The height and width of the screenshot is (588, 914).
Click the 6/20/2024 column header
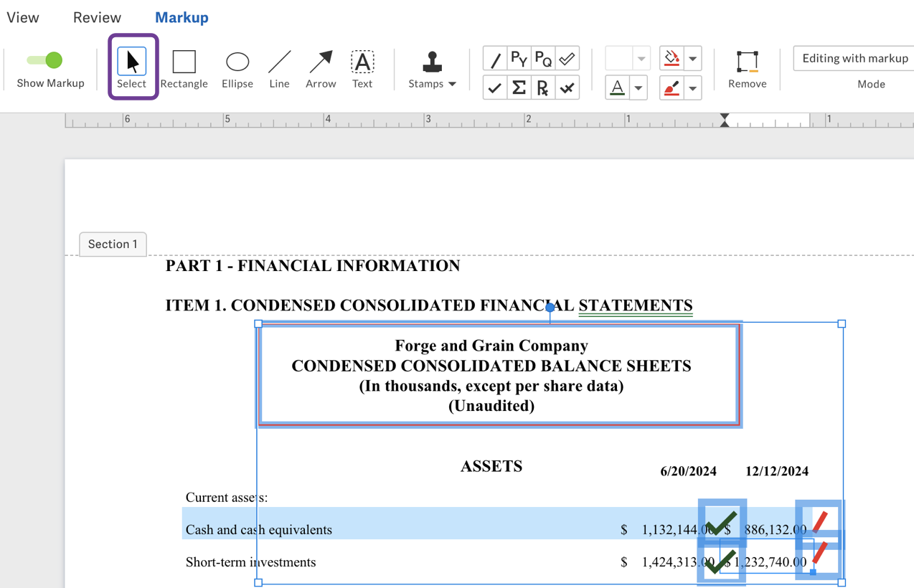pos(689,471)
